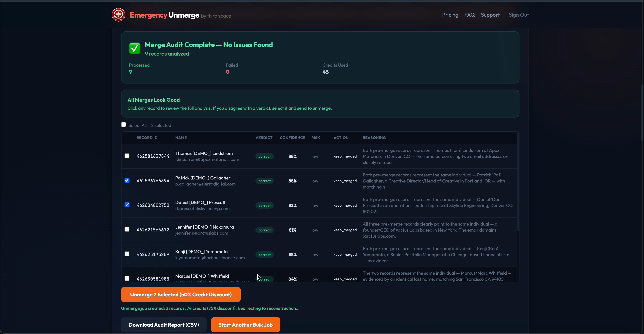The height and width of the screenshot is (334, 644).
Task: Uncheck the Daniel Prescott record checkbox
Action: coord(127,205)
